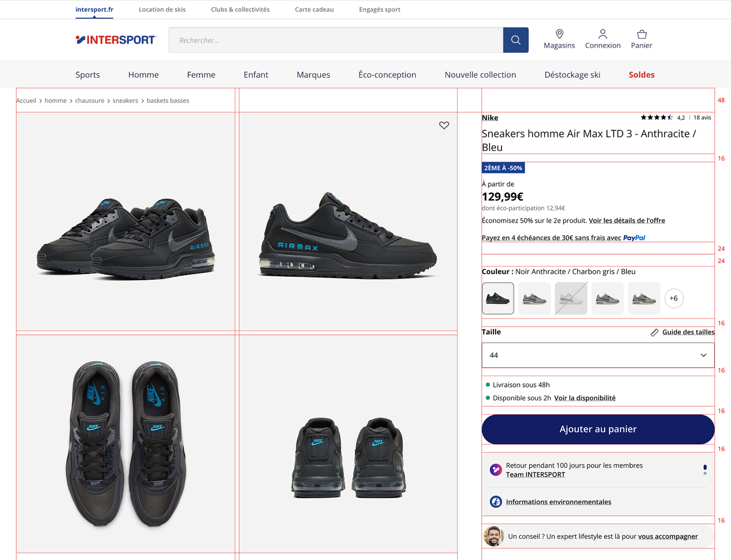Select the black anthracite color swatch
731x560 pixels.
(498, 298)
